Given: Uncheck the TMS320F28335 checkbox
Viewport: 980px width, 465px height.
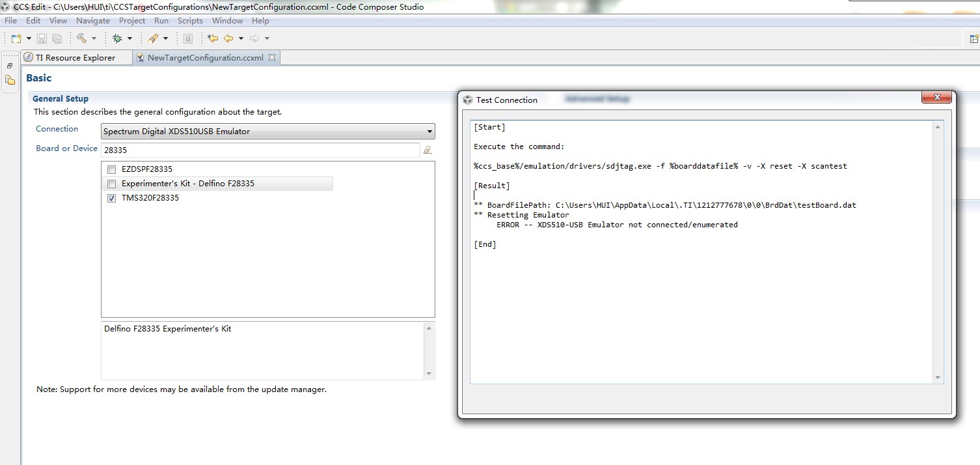Looking at the screenshot, I should click(x=111, y=198).
